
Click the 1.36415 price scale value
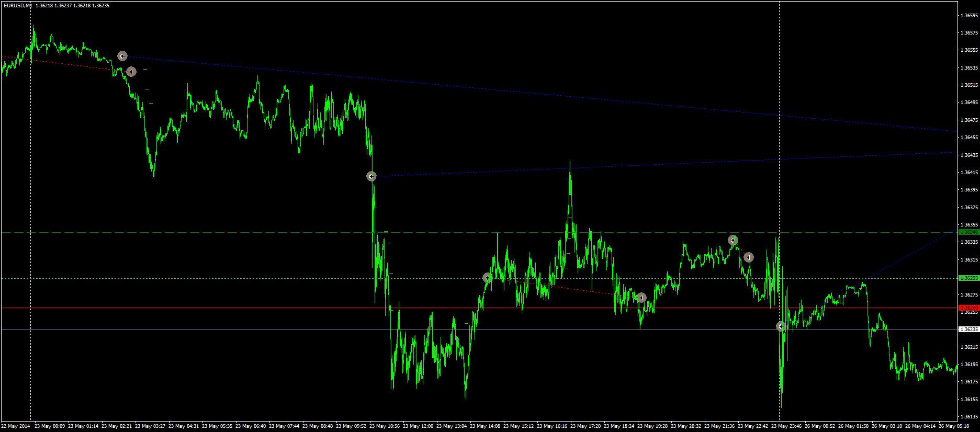[x=969, y=172]
